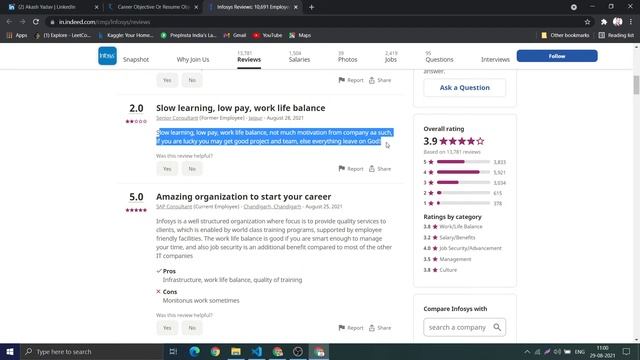Open the Photos tab
The width and height of the screenshot is (640, 360).
click(347, 57)
